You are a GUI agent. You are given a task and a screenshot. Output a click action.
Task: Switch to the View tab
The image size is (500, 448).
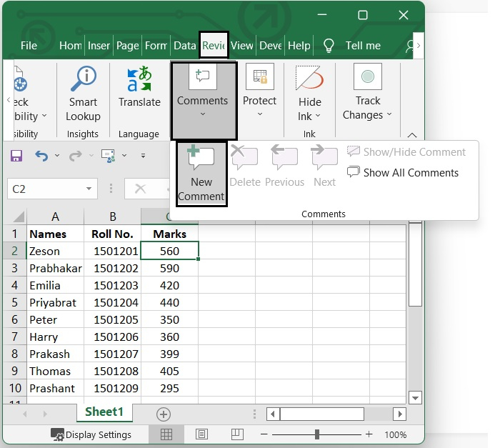[x=241, y=46]
